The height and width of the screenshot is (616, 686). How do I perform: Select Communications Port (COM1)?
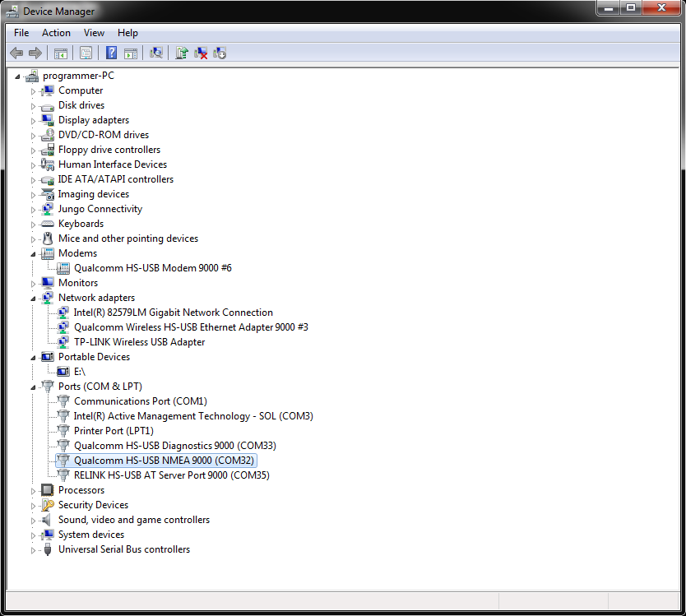click(141, 401)
